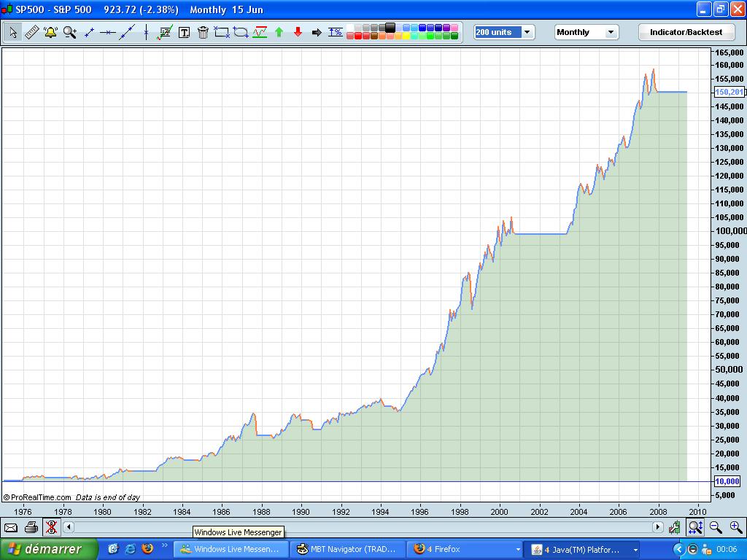This screenshot has width=747, height=560.
Task: Click the print chart icon
Action: (x=30, y=526)
